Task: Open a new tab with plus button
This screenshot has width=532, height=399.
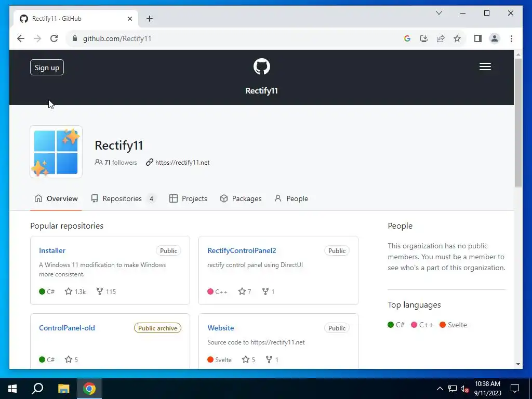Action: pos(150,19)
